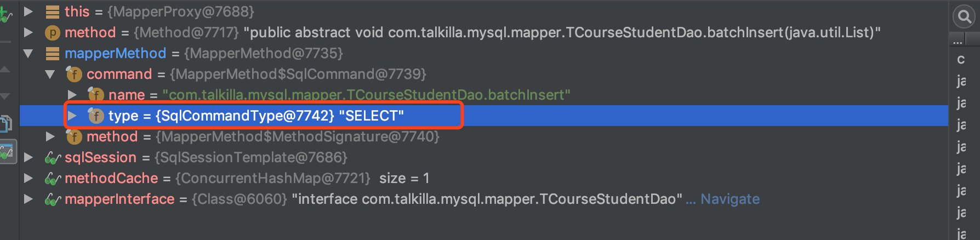Click the add watch plus icon
The height and width of the screenshot is (240, 980).
(6, 15)
